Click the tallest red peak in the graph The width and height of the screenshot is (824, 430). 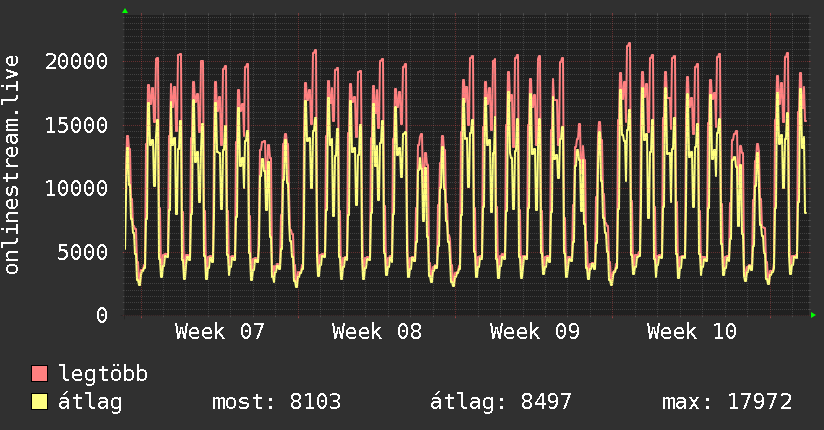point(628,44)
